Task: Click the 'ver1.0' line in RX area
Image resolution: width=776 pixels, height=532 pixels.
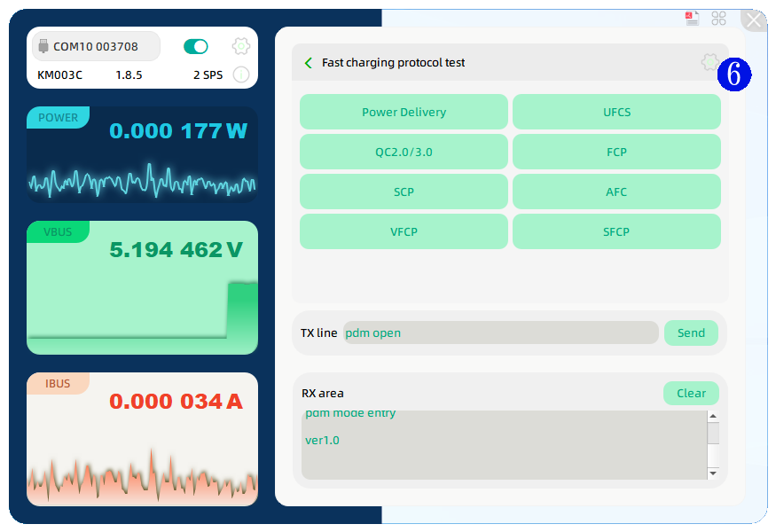Action: 322,440
